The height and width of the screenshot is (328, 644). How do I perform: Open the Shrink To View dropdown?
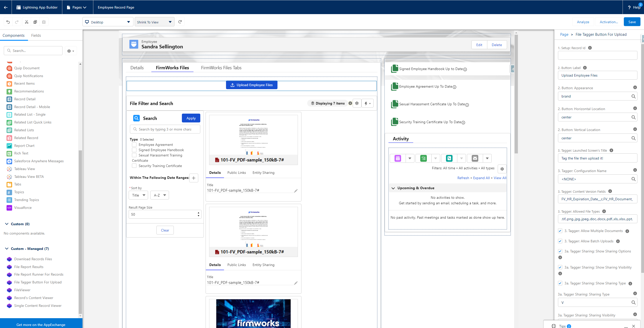click(154, 22)
